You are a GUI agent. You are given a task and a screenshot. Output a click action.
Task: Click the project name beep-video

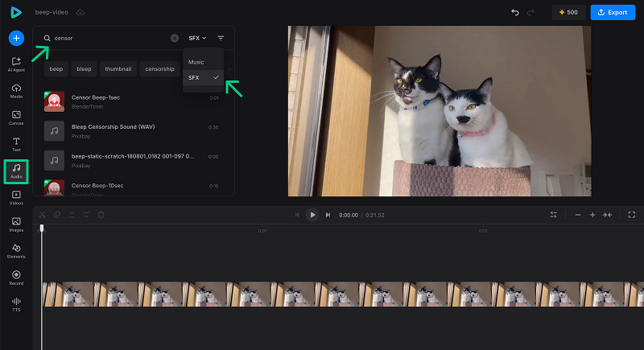(52, 12)
